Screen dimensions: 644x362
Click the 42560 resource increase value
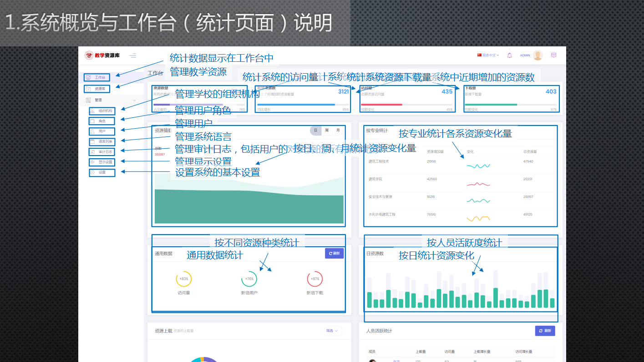pos(431,179)
